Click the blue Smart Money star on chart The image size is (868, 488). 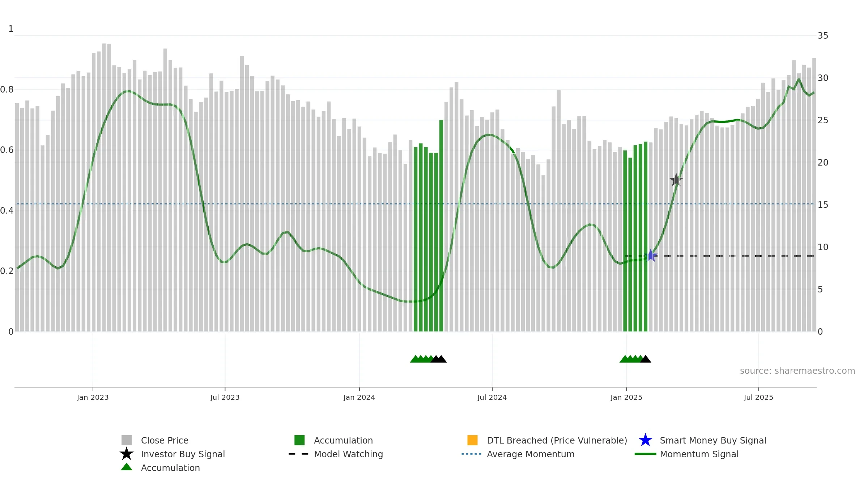[x=651, y=256]
